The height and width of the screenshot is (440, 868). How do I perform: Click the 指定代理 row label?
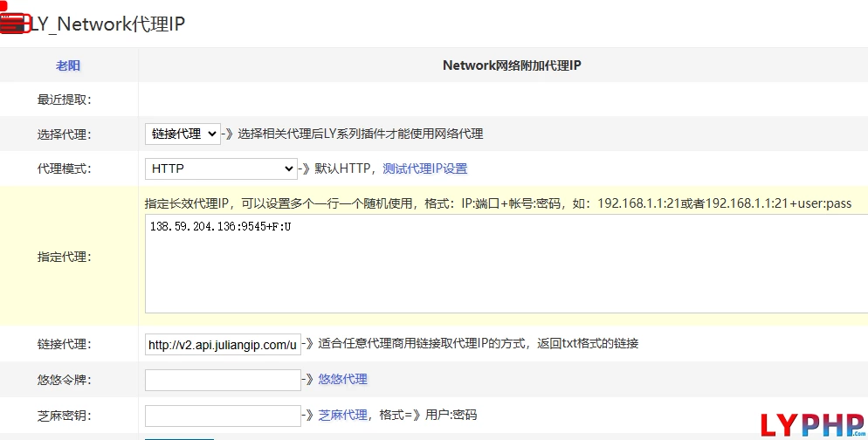(x=64, y=257)
